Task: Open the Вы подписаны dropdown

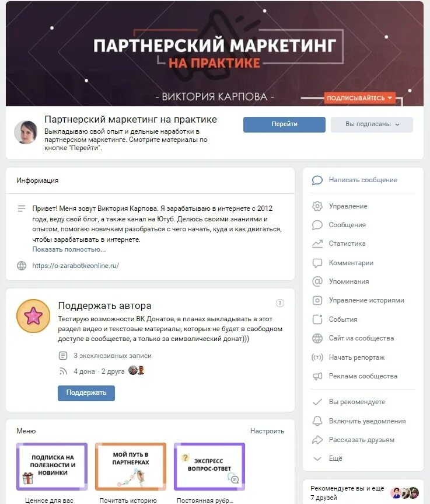Action: coord(372,124)
